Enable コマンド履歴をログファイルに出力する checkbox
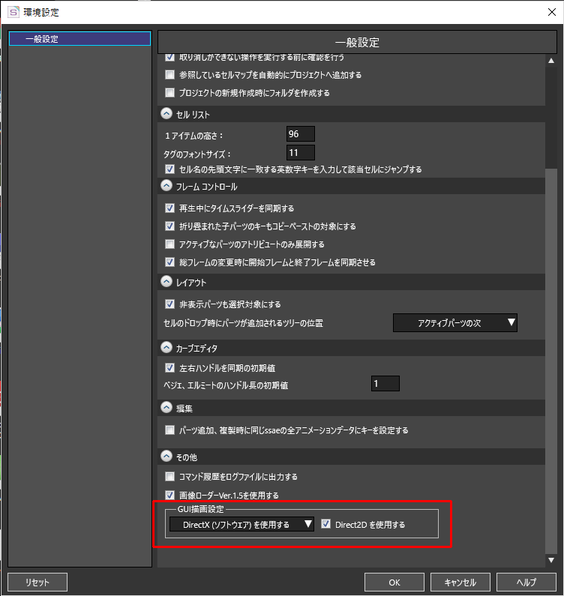The width and height of the screenshot is (564, 596). click(170, 476)
